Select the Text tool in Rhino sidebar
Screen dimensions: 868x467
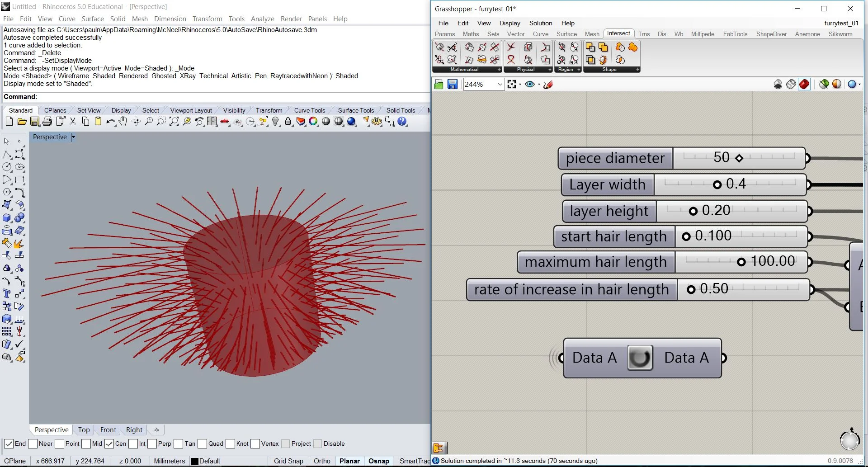click(x=7, y=294)
